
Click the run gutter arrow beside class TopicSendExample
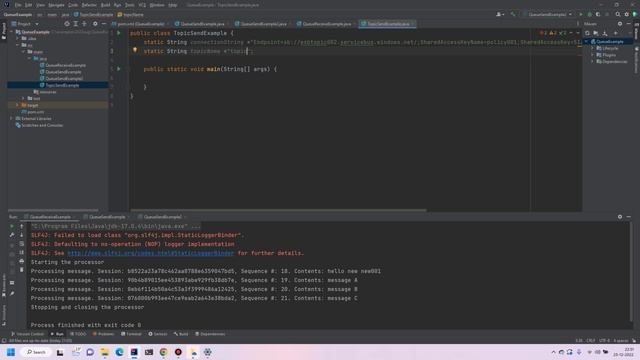tap(119, 33)
